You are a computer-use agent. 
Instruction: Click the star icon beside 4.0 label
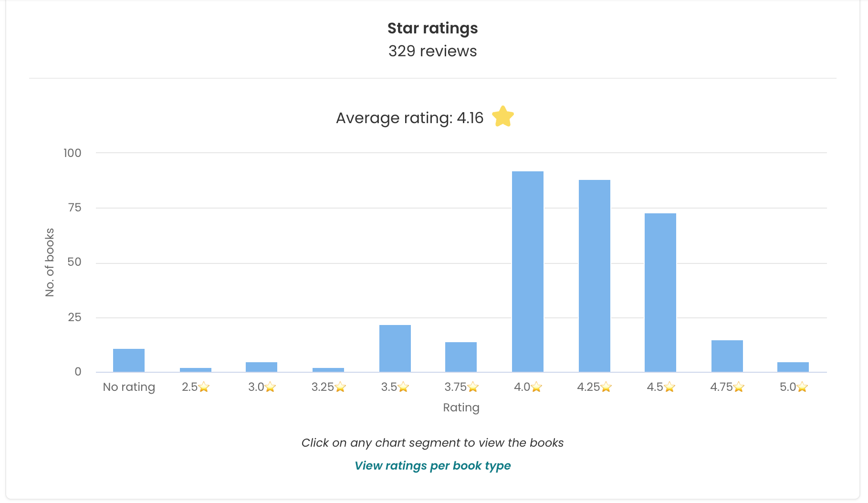point(536,387)
